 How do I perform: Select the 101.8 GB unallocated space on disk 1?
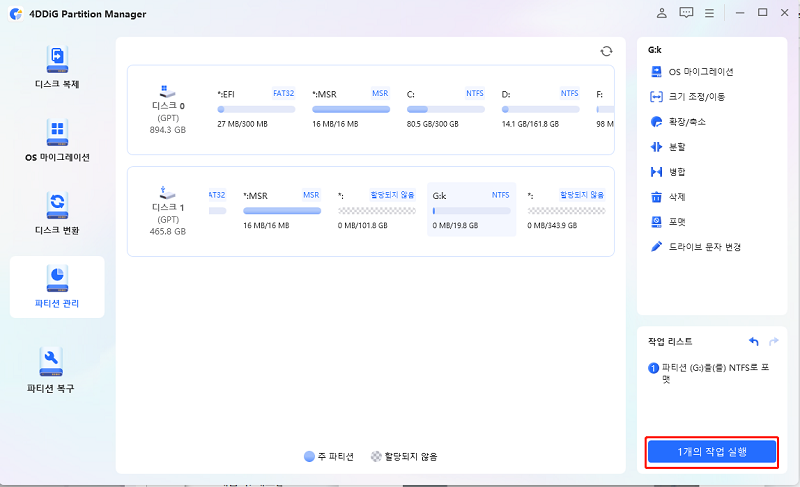click(x=377, y=210)
